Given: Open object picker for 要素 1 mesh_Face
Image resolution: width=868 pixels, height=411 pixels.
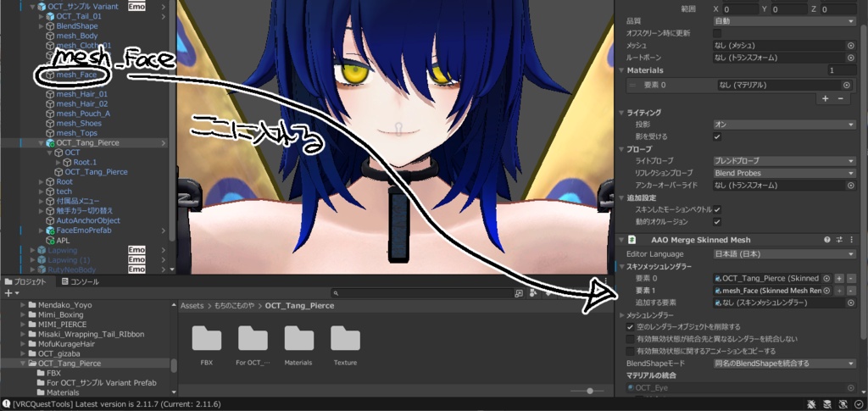Looking at the screenshot, I should click(x=826, y=291).
